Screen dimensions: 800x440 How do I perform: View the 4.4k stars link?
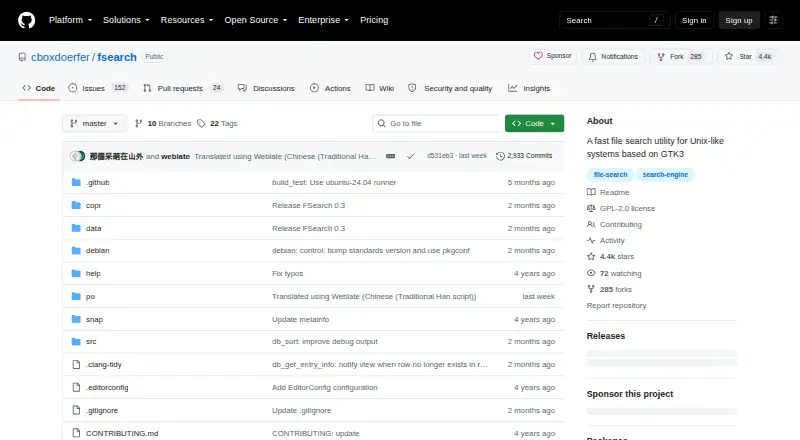pos(611,257)
